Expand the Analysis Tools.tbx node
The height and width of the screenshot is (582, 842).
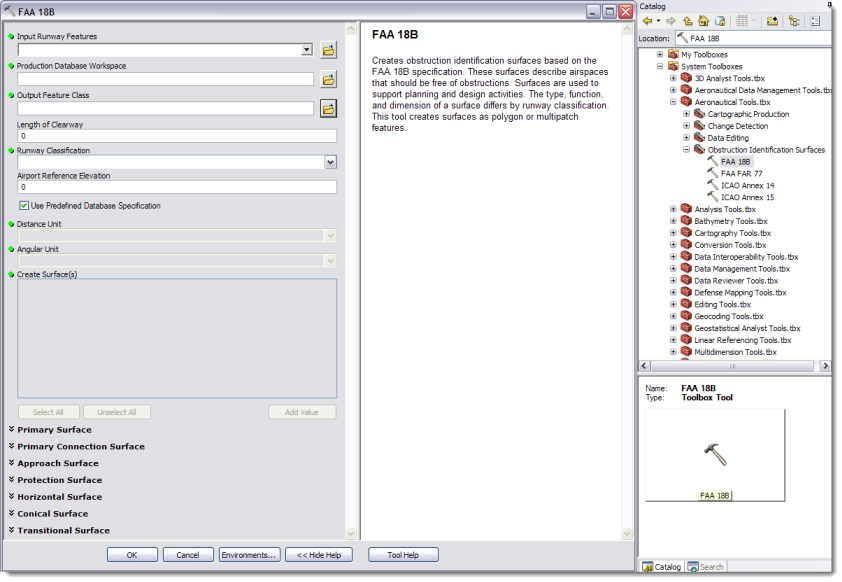tap(673, 209)
